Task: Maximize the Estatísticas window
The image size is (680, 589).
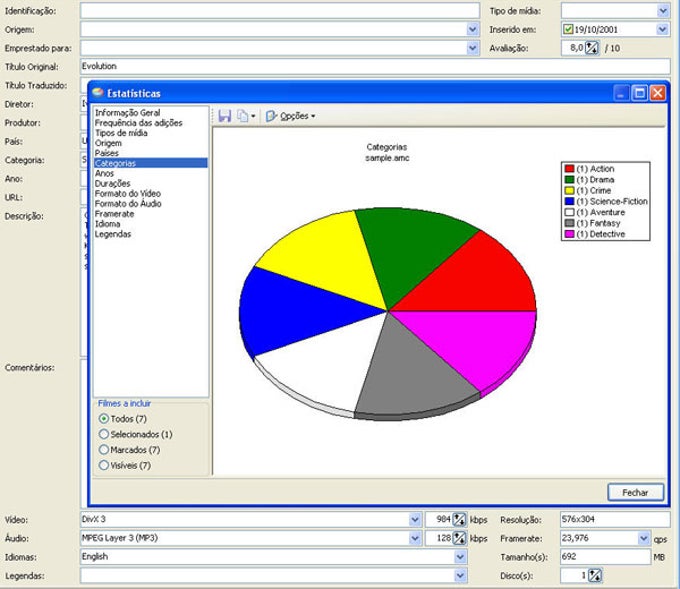Action: point(639,93)
